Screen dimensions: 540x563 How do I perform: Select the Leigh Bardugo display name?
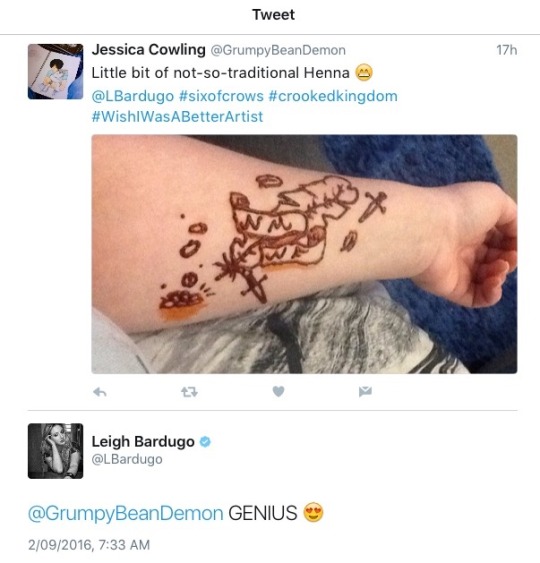click(x=143, y=442)
